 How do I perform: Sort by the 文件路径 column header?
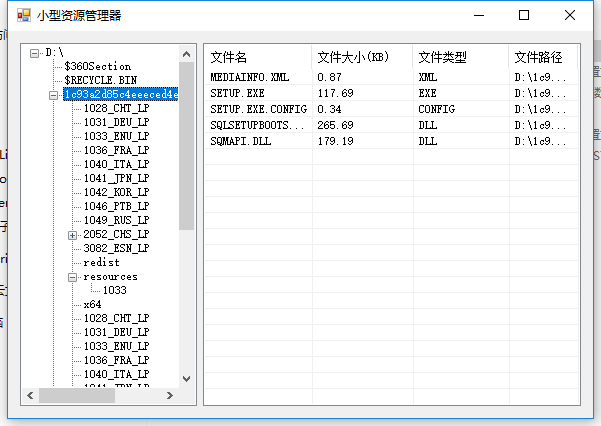(x=544, y=58)
